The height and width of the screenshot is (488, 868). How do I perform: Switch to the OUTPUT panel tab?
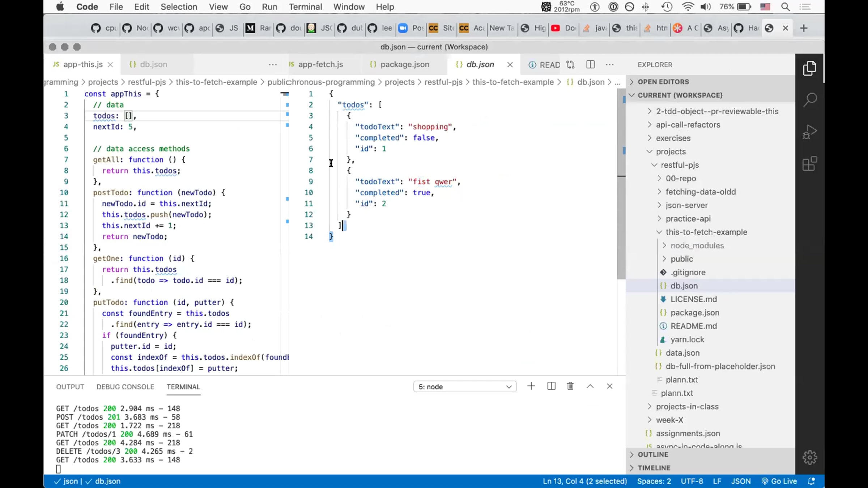click(x=70, y=387)
